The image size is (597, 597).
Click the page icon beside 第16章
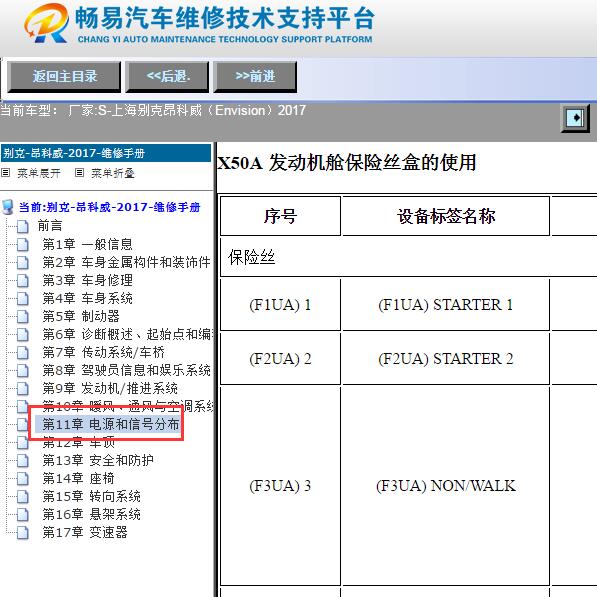tap(23, 515)
